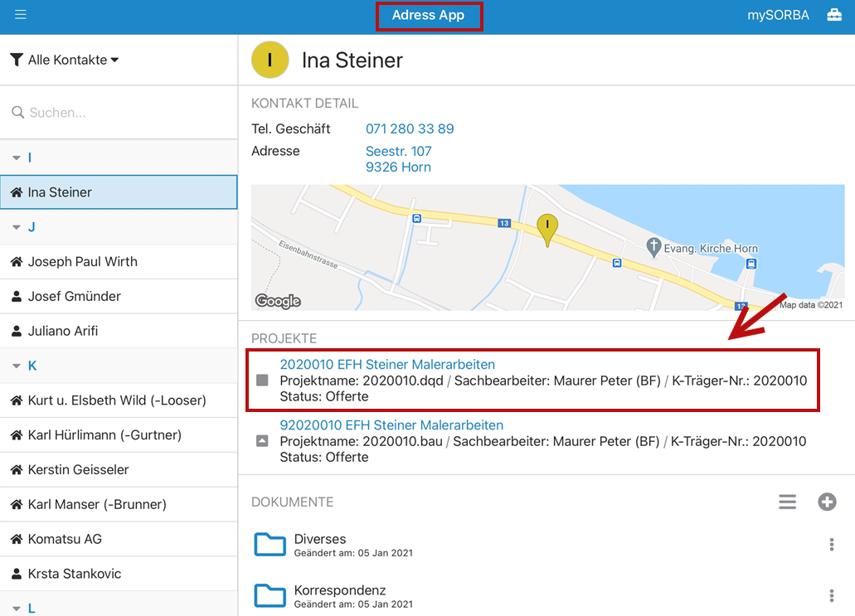The height and width of the screenshot is (616, 855).
Task: Select contact Komatsu AG
Action: (x=119, y=539)
